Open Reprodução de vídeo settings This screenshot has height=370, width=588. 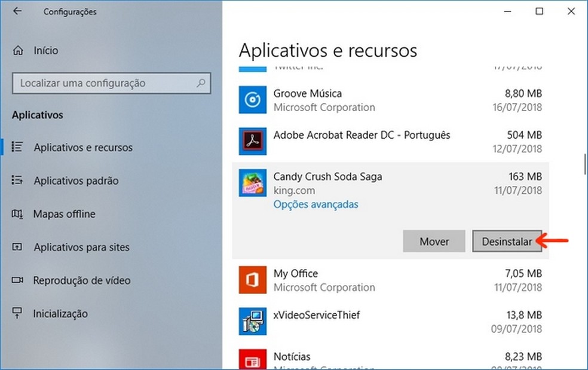[81, 280]
